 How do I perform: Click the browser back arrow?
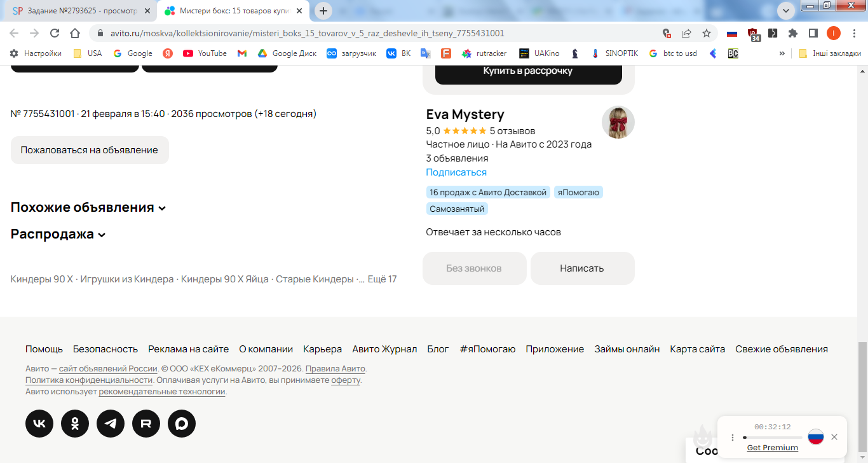tap(14, 33)
